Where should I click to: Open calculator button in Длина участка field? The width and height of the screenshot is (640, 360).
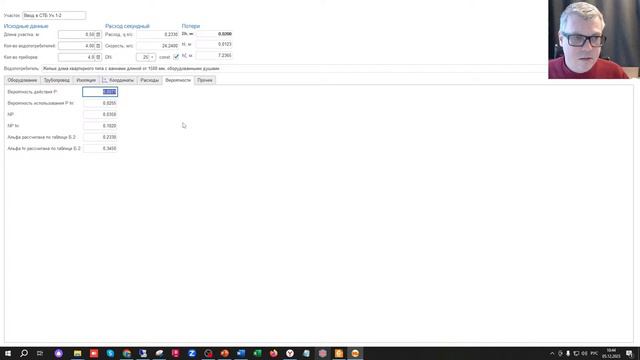click(98, 35)
